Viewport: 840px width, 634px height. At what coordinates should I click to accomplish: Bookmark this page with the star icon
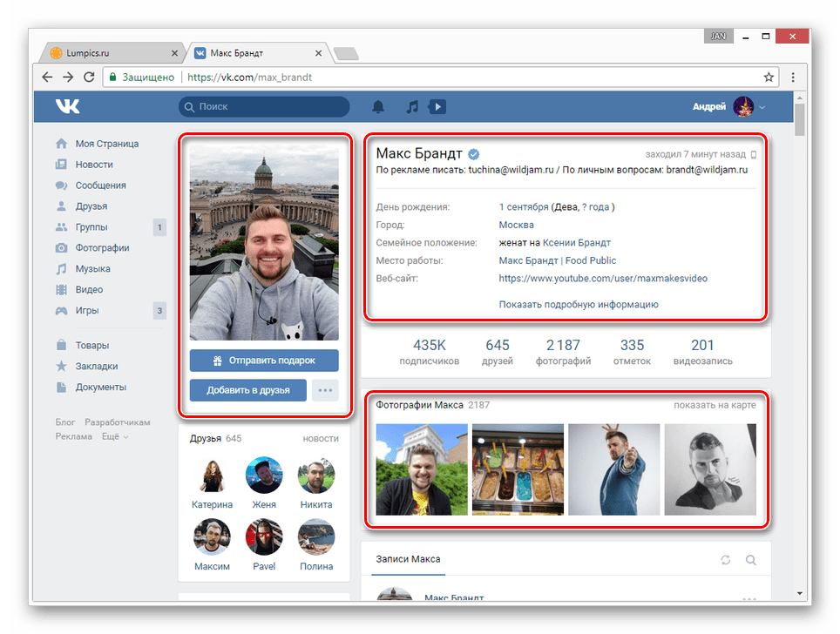tap(769, 78)
